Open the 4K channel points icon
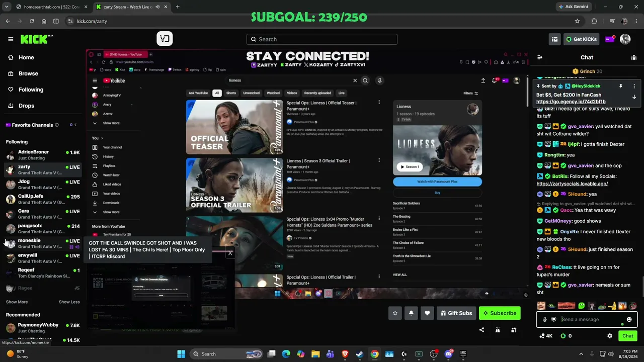Screen dimensions: 644x362 [x=546, y=336]
